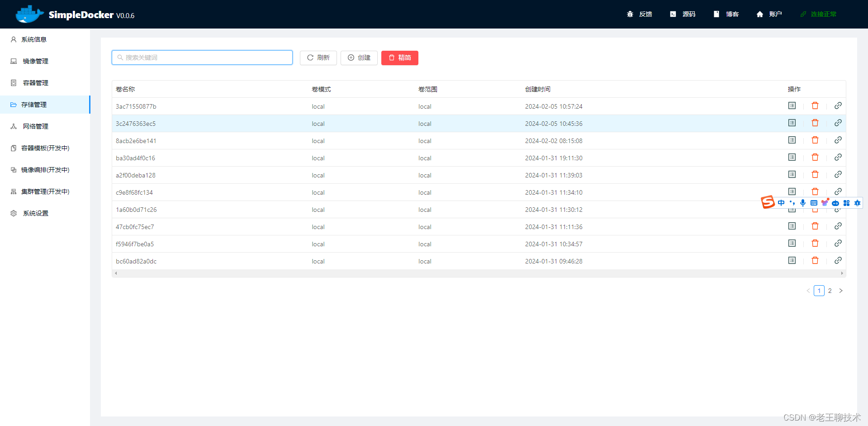Click the 搜索关键词 search input field

tap(202, 57)
